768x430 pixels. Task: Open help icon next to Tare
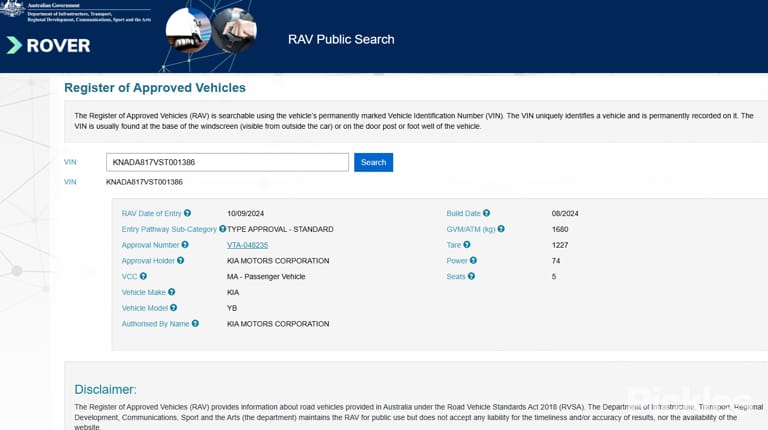[x=467, y=244]
